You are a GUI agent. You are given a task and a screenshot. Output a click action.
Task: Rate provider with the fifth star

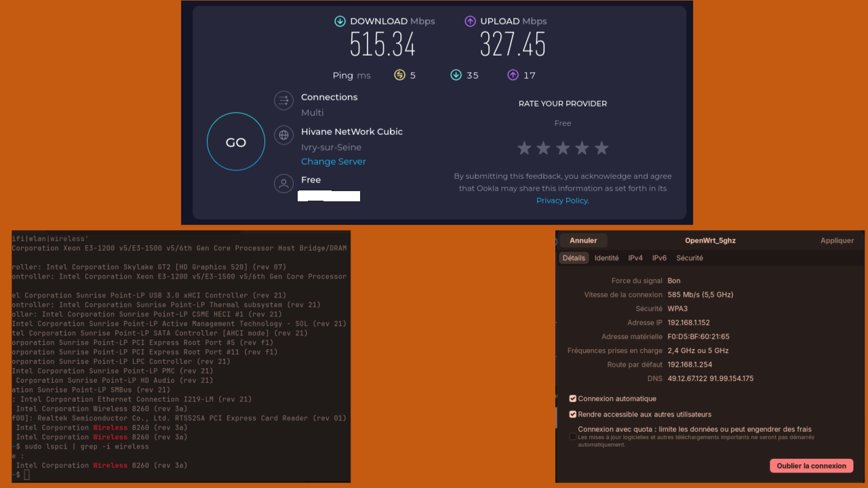pyautogui.click(x=601, y=148)
